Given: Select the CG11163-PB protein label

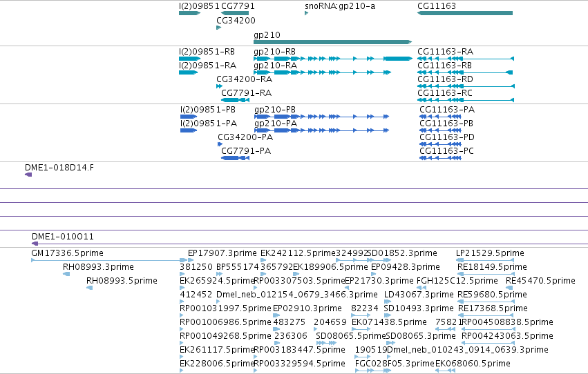Looking at the screenshot, I should [446, 123].
